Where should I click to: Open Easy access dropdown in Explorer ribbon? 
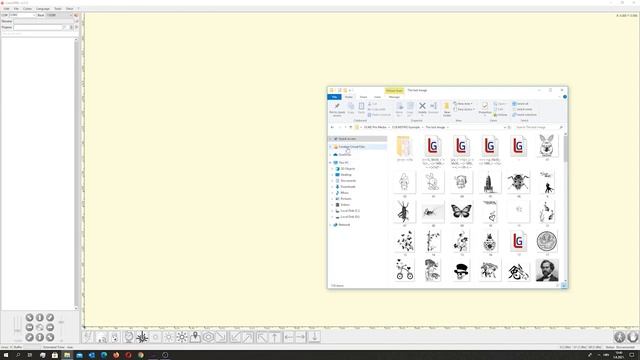pos(464,109)
